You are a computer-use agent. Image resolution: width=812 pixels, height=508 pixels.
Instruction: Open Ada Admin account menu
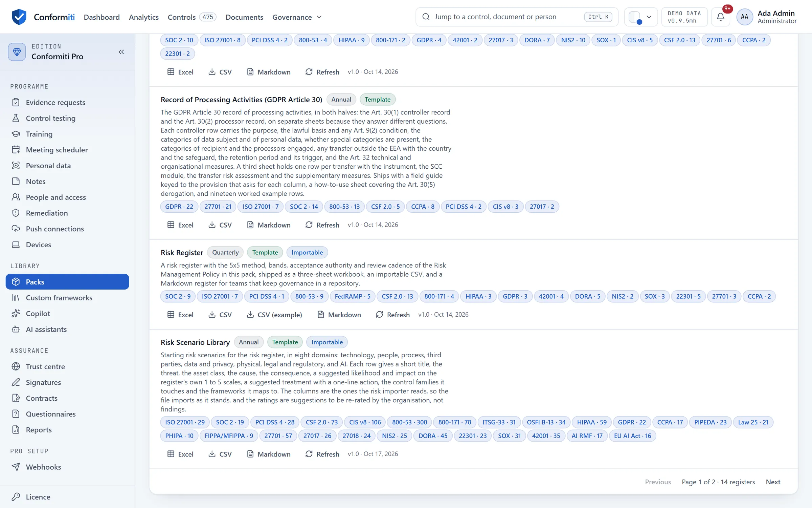point(767,17)
